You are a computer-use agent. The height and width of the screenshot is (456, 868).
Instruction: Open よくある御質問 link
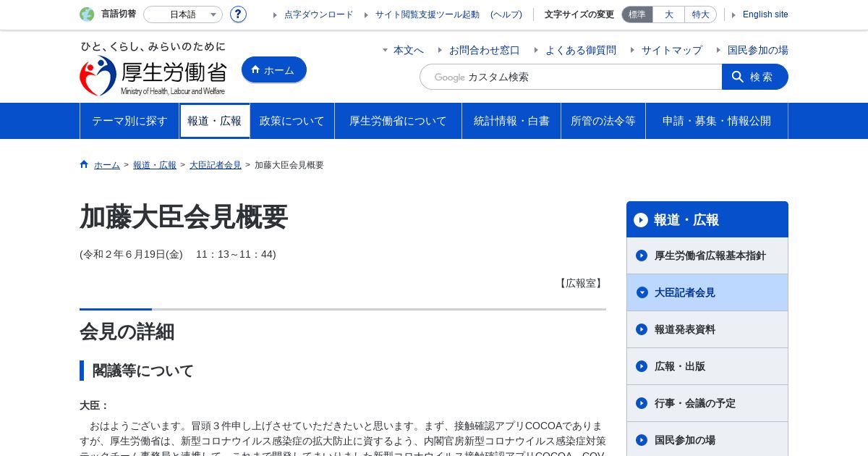(x=581, y=50)
